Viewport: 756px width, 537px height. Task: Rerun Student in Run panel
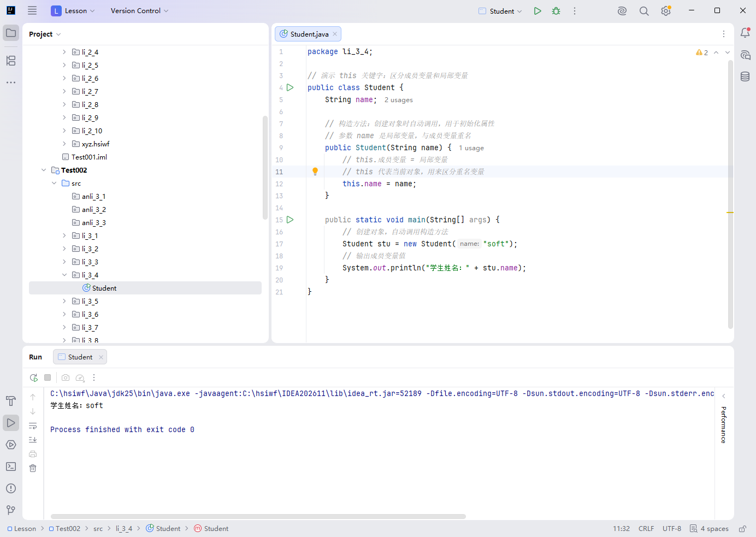tap(33, 377)
